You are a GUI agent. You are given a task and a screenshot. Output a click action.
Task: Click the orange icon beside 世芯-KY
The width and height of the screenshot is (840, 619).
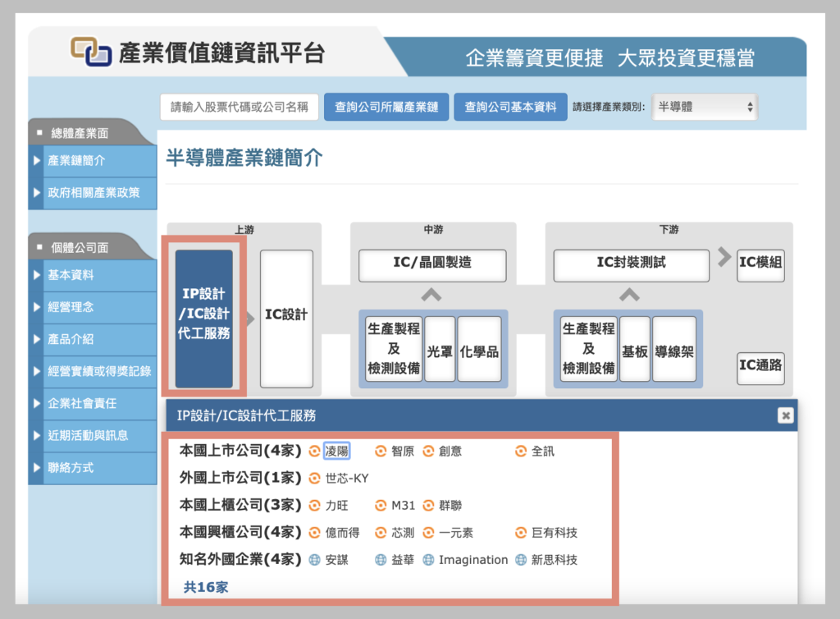[x=314, y=478]
